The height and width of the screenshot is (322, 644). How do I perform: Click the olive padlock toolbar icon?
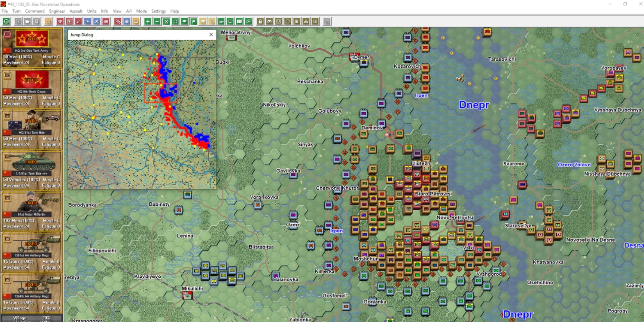tap(260, 21)
